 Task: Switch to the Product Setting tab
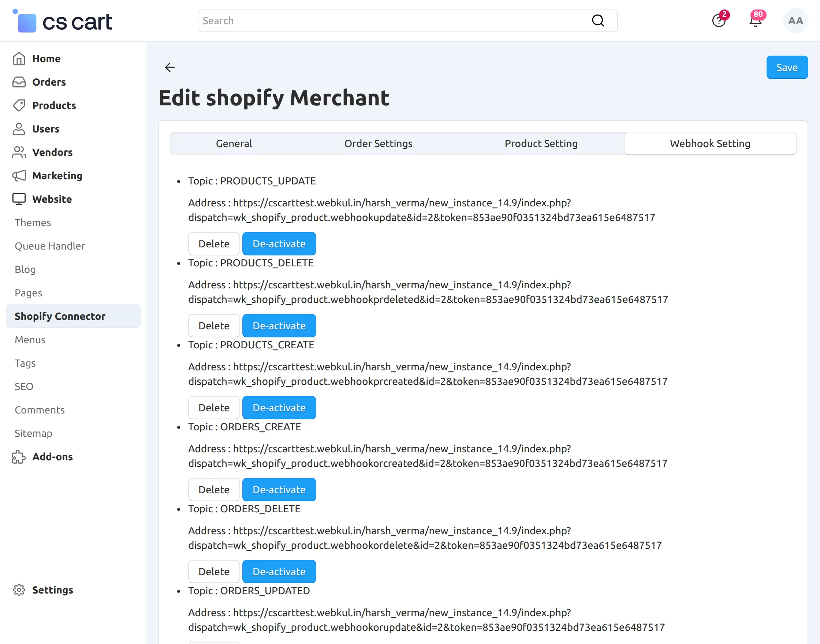(541, 144)
